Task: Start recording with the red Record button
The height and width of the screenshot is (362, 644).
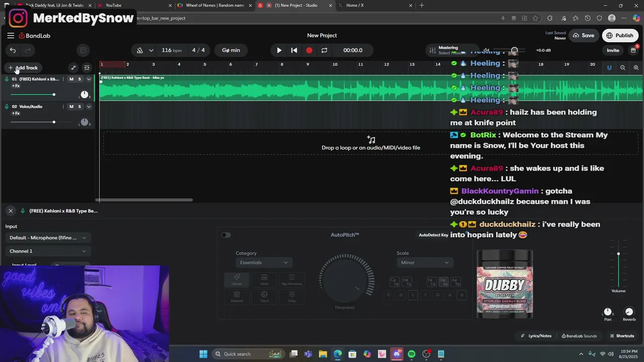Action: 309,50
